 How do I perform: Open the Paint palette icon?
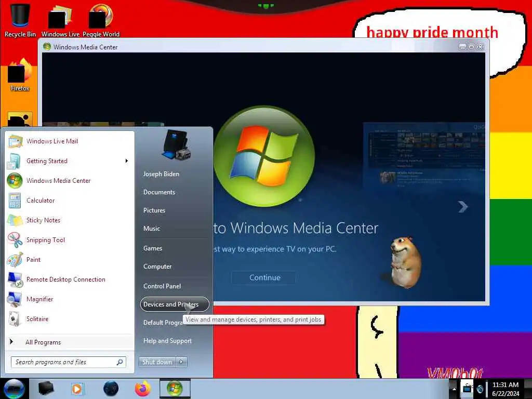(15, 260)
